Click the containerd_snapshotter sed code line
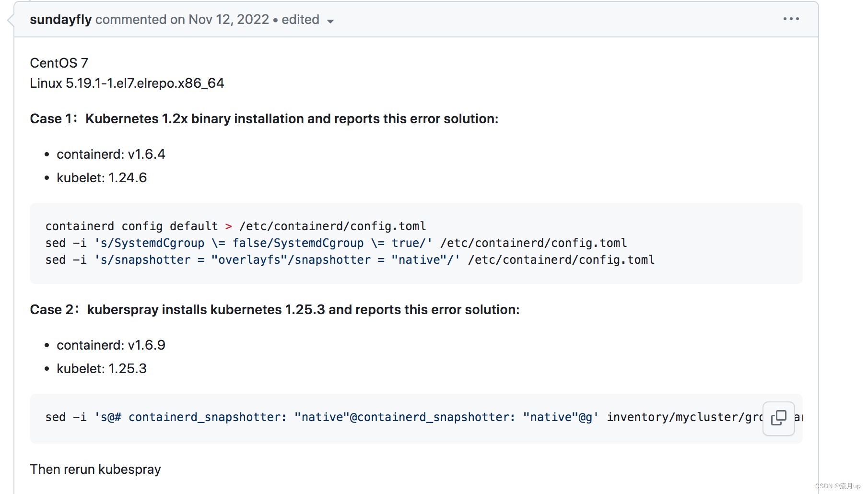 point(404,417)
